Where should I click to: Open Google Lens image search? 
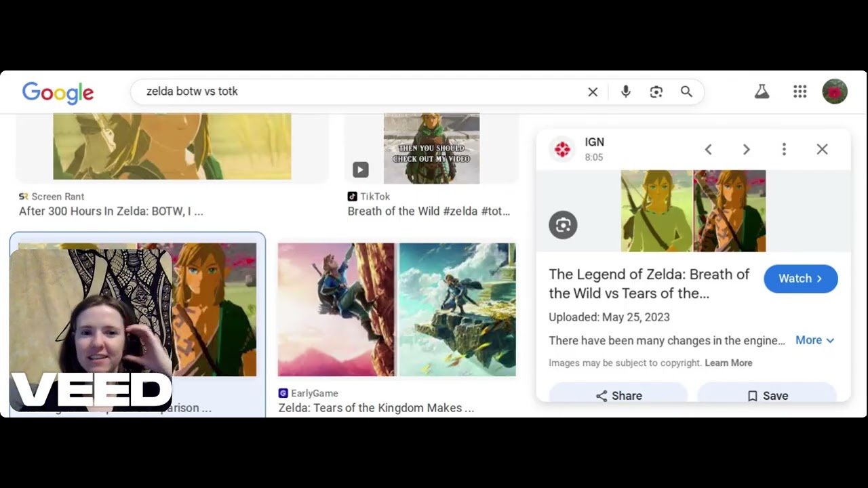[656, 91]
